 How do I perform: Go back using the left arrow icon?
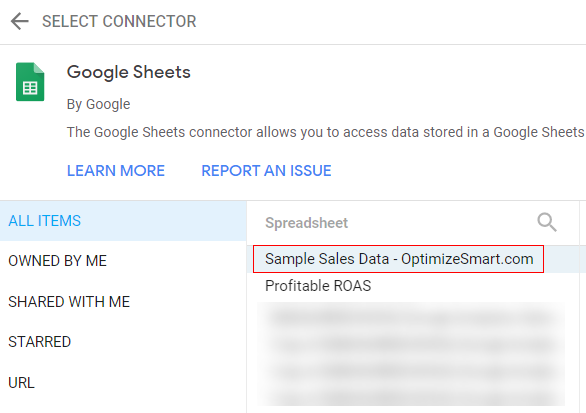pos(20,21)
